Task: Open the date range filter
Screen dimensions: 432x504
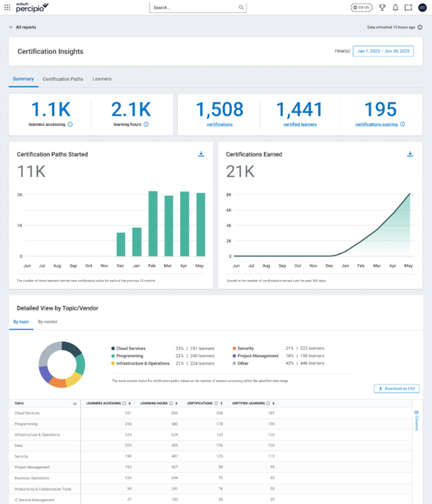Action: click(x=383, y=51)
